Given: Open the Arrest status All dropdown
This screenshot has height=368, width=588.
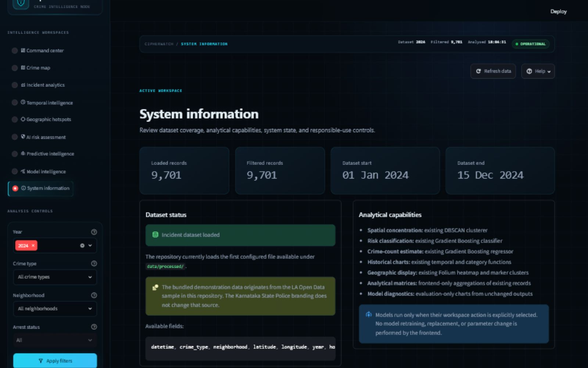Looking at the screenshot, I should [55, 340].
